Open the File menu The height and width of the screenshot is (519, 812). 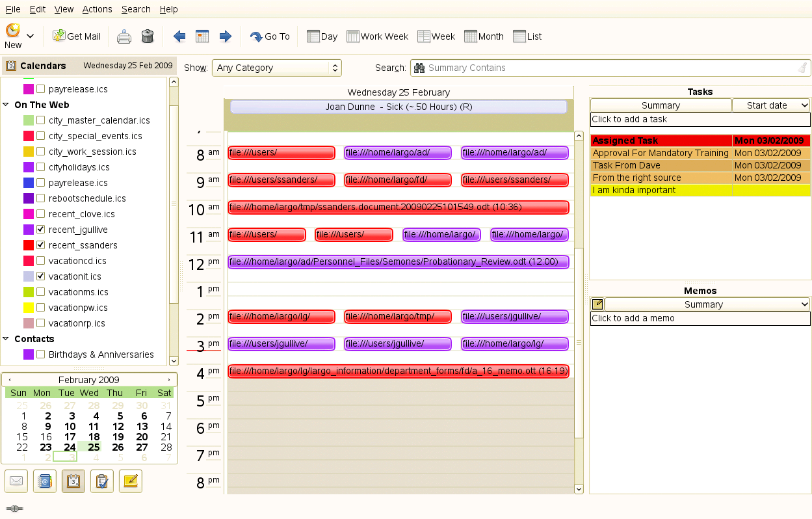[x=13, y=9]
